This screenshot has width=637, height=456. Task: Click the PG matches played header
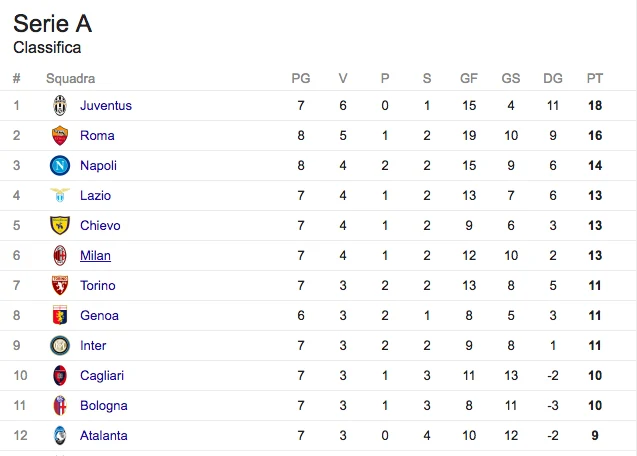pos(301,78)
